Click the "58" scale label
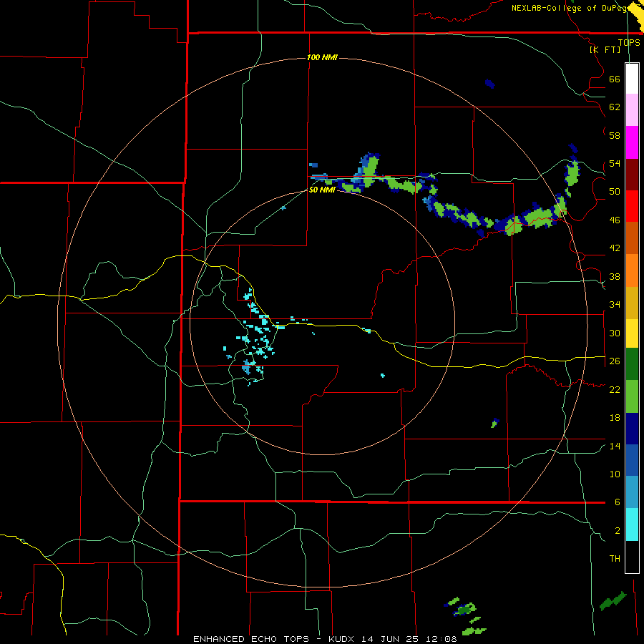 point(615,135)
